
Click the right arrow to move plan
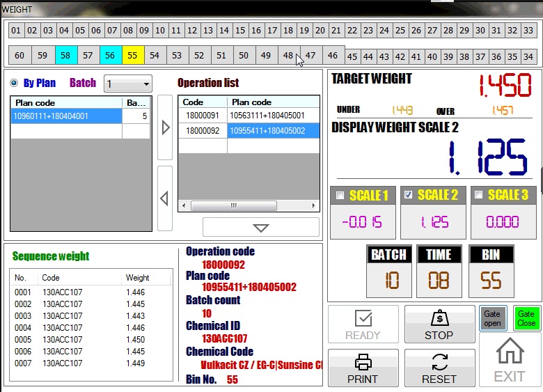tap(165, 127)
